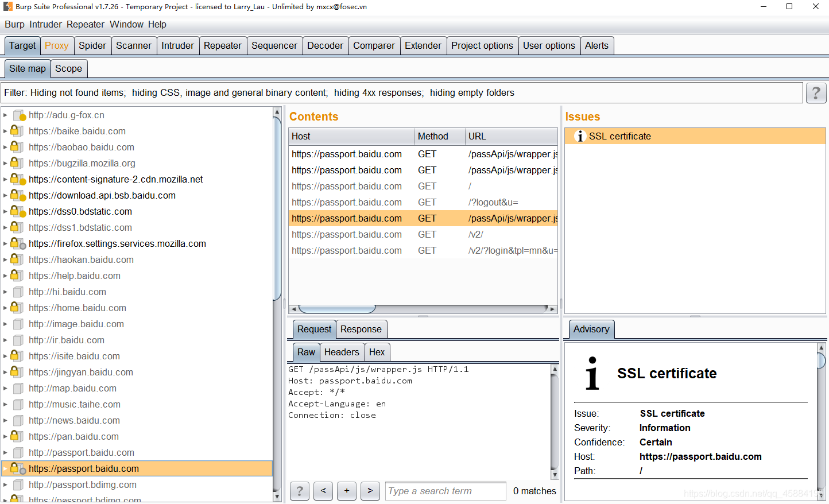Viewport: 829px width, 504px height.
Task: Switch to the Scope sub-tab
Action: [x=69, y=68]
